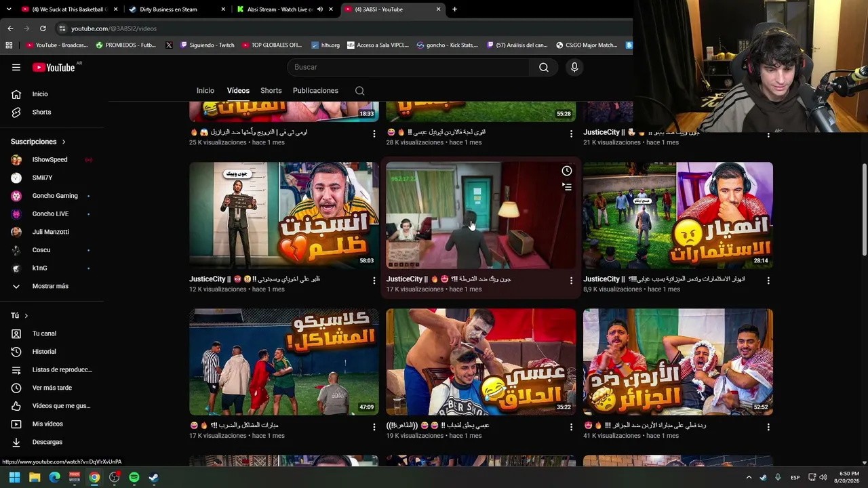The width and height of the screenshot is (868, 488).
Task: Open Juli Manzotti subscription channel
Action: pyautogui.click(x=52, y=232)
